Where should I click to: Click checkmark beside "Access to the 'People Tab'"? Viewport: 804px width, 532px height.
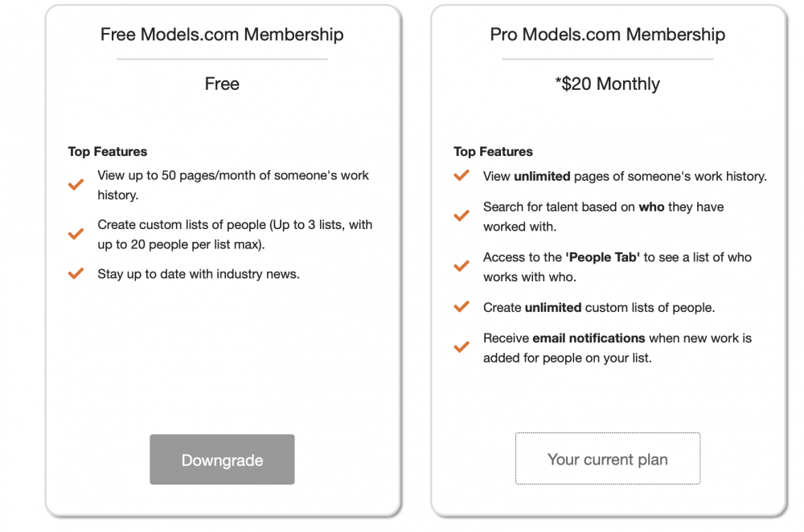pyautogui.click(x=461, y=267)
